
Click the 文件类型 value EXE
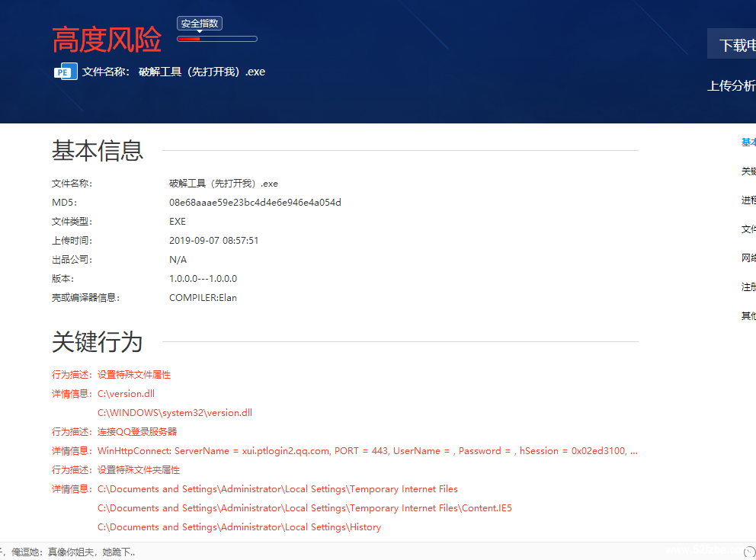[178, 221]
